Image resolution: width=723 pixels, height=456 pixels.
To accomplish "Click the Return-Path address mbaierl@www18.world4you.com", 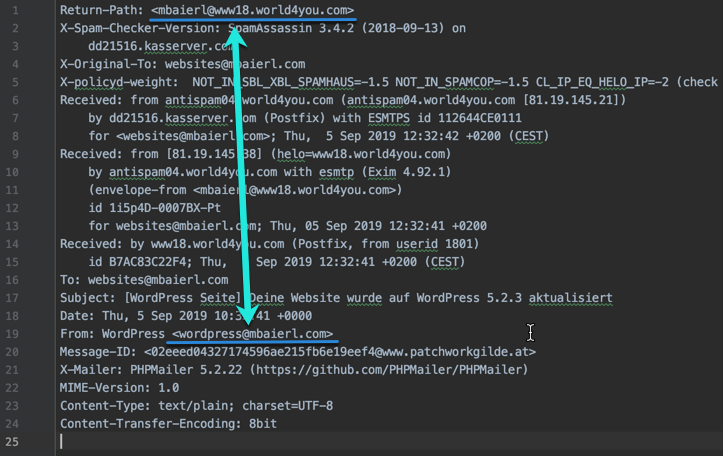I will (x=252, y=10).
